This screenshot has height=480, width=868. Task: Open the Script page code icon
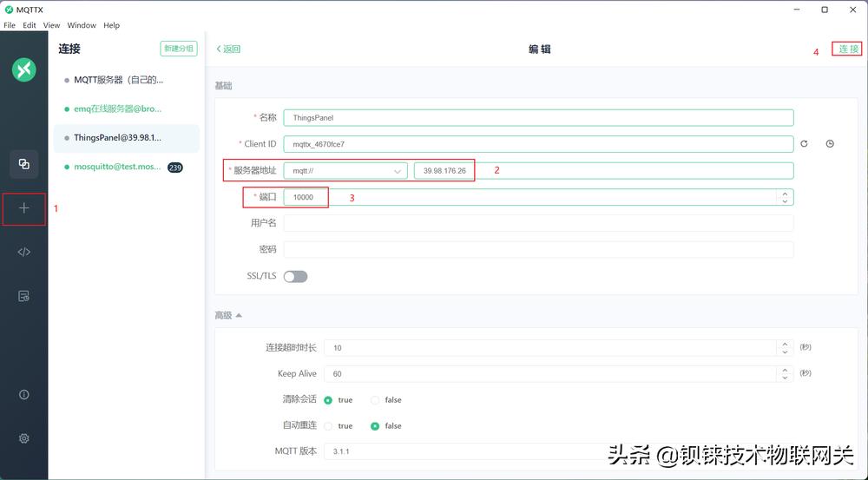point(23,252)
